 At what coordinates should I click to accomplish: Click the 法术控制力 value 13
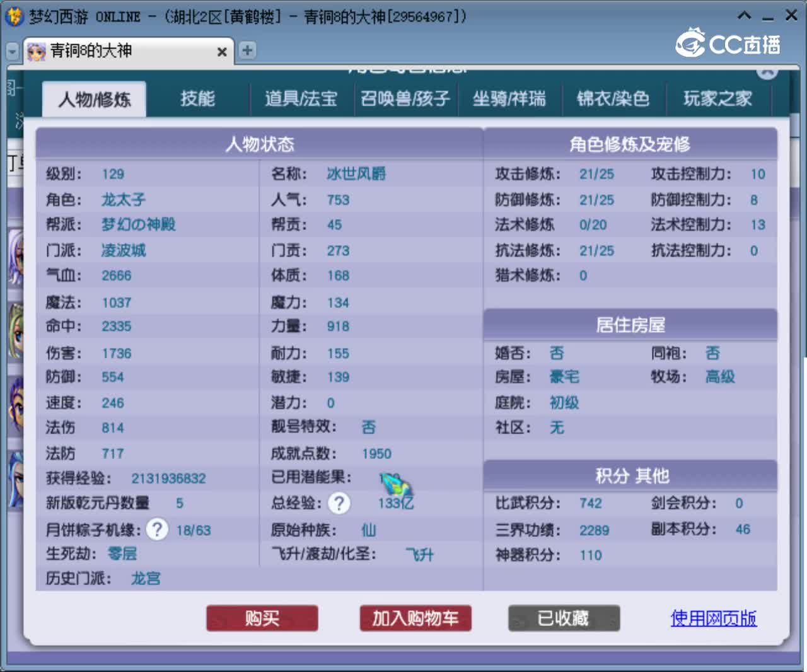[x=758, y=224]
